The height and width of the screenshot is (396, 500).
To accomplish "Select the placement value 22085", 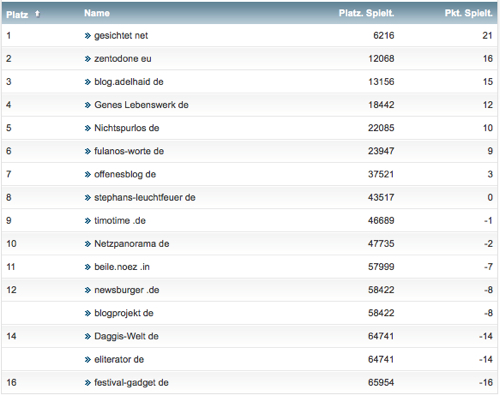I will (381, 128).
